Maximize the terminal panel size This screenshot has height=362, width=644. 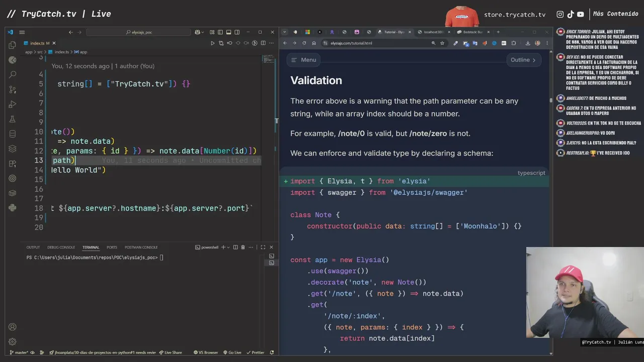click(x=263, y=247)
